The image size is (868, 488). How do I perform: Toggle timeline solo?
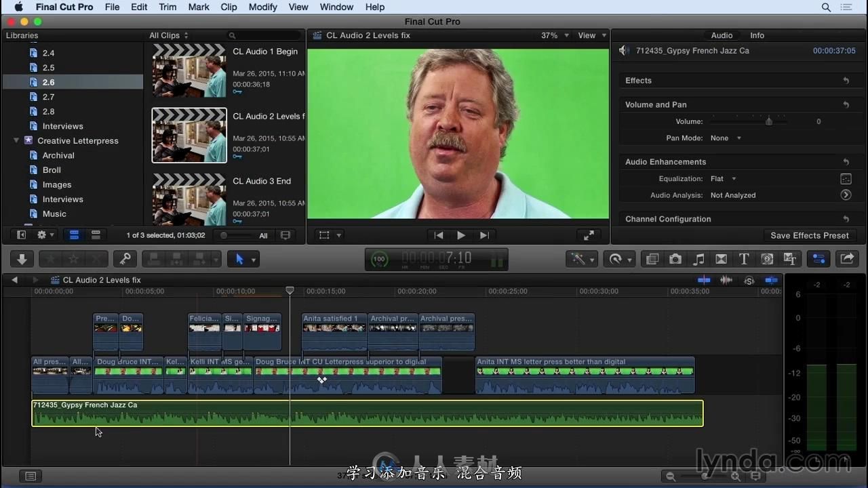749,280
